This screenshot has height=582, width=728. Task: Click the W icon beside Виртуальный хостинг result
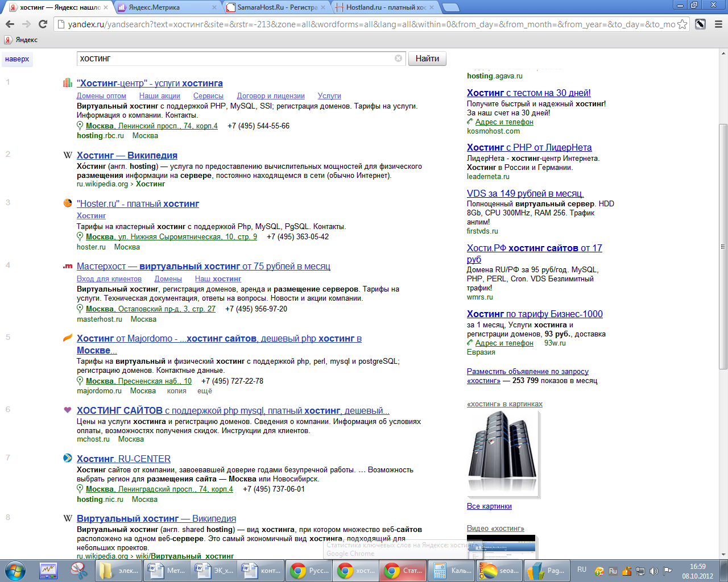coord(68,518)
